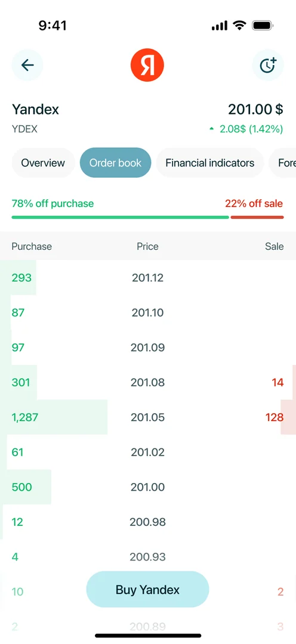Switch to the Overview tab
296x644 pixels.
click(43, 163)
